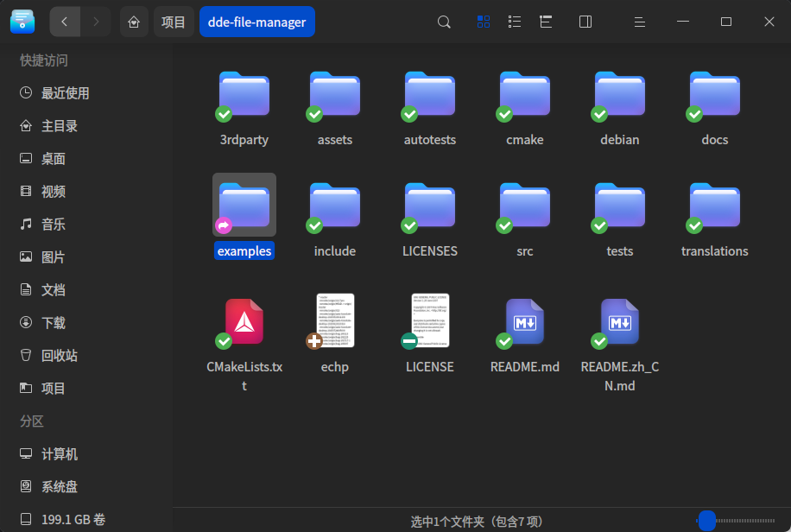Select the cmake folder icon
Viewport: 791px width, 532px height.
[525, 94]
